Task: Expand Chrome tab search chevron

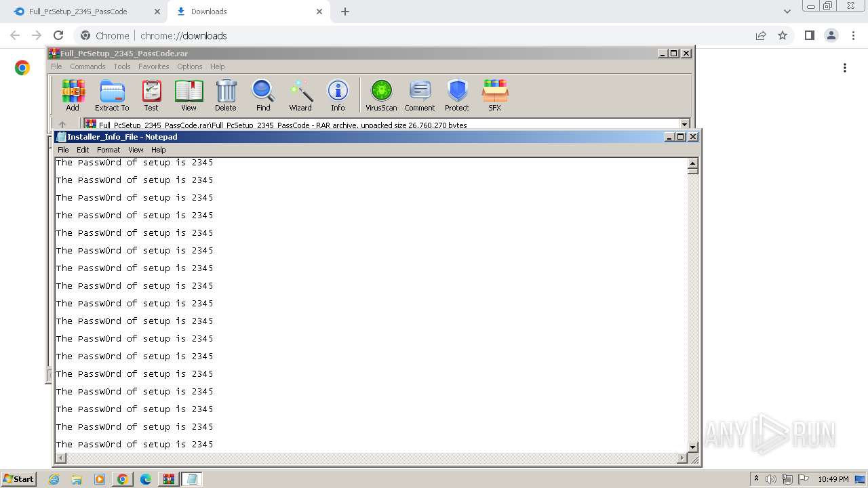Action: pos(787,12)
